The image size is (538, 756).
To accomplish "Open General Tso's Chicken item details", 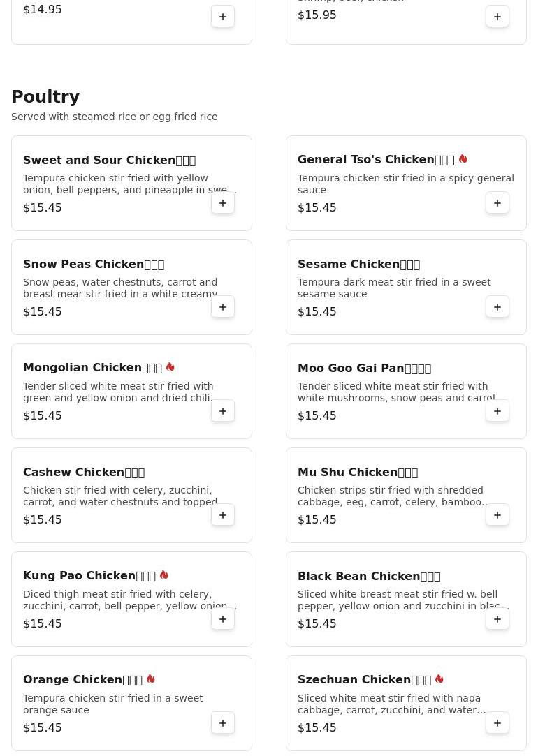I will 376,160.
